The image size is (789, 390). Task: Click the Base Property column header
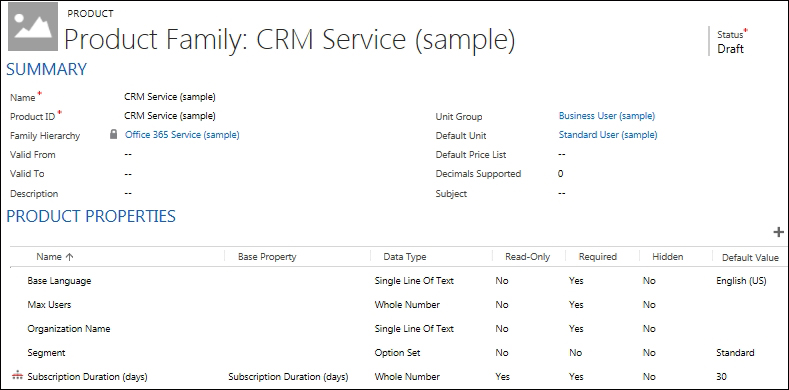[267, 257]
